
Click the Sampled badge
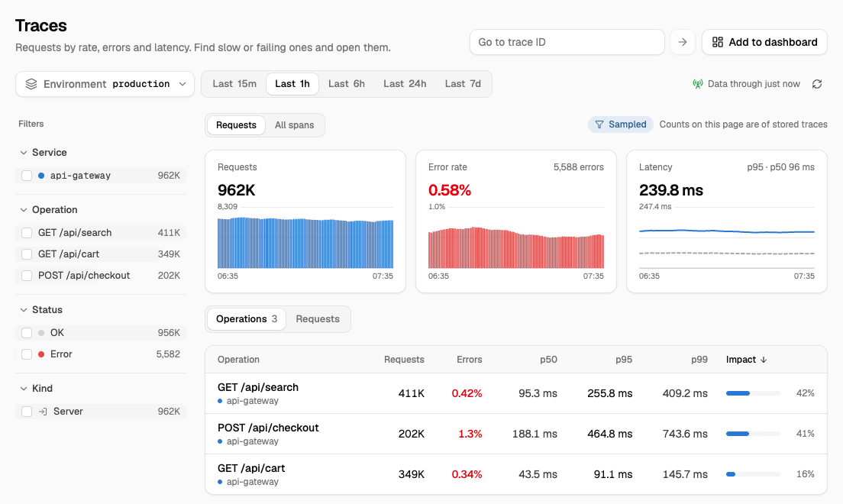pyautogui.click(x=621, y=124)
